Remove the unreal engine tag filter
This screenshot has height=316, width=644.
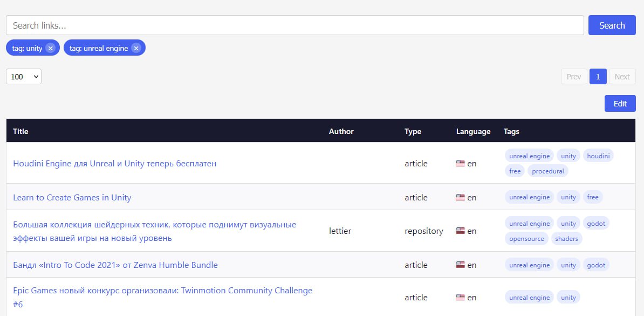click(x=136, y=48)
